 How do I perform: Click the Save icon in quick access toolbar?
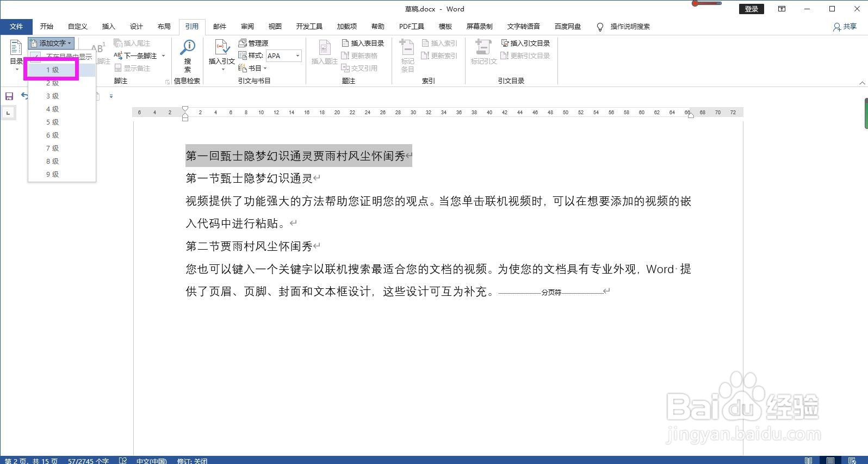point(9,96)
